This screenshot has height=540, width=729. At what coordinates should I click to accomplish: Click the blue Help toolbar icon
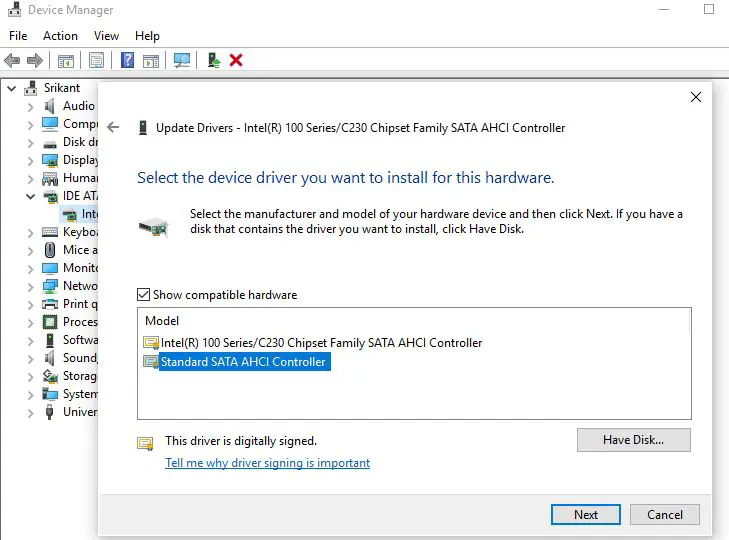pos(128,60)
